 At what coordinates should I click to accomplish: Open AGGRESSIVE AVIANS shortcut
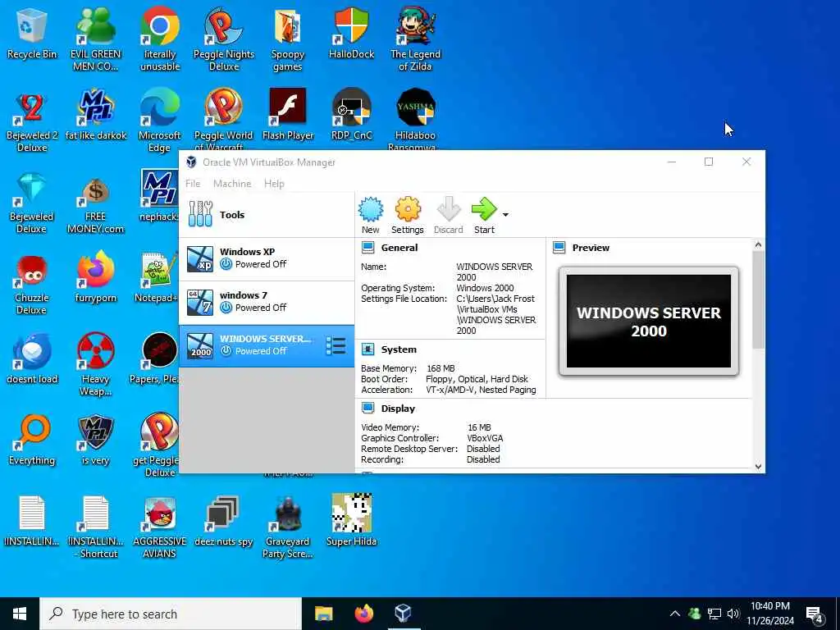[160, 527]
